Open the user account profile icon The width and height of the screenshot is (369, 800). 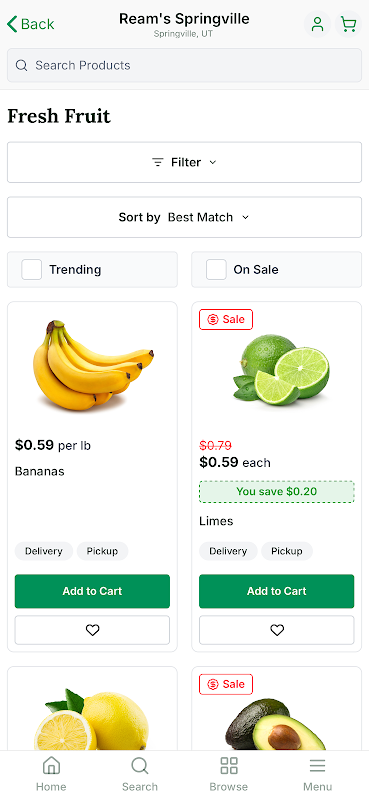click(x=317, y=24)
